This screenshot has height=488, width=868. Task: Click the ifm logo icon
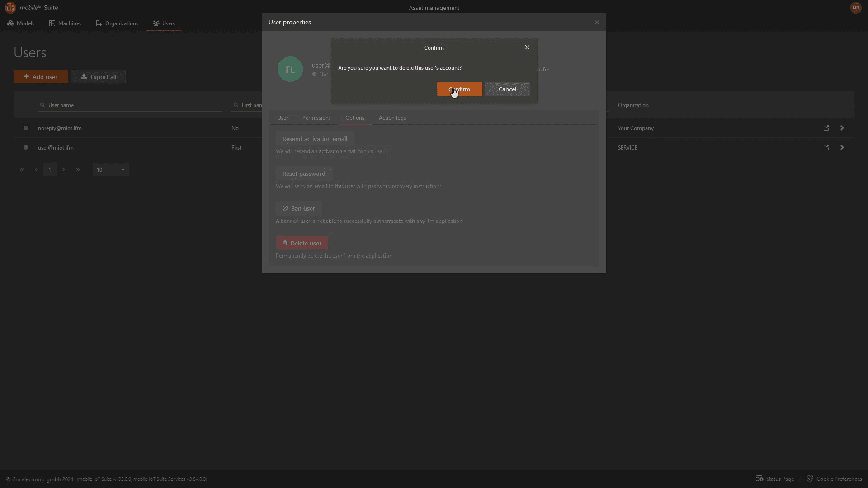pos(10,8)
